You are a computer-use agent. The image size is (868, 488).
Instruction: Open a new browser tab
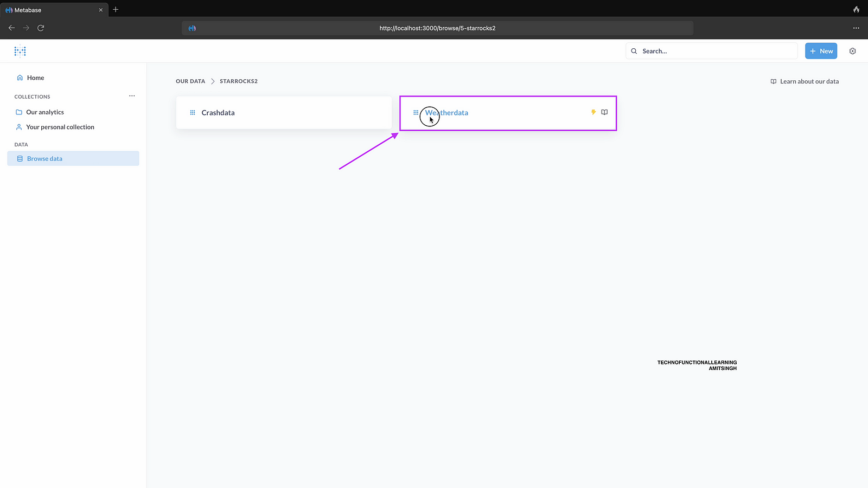coord(116,10)
